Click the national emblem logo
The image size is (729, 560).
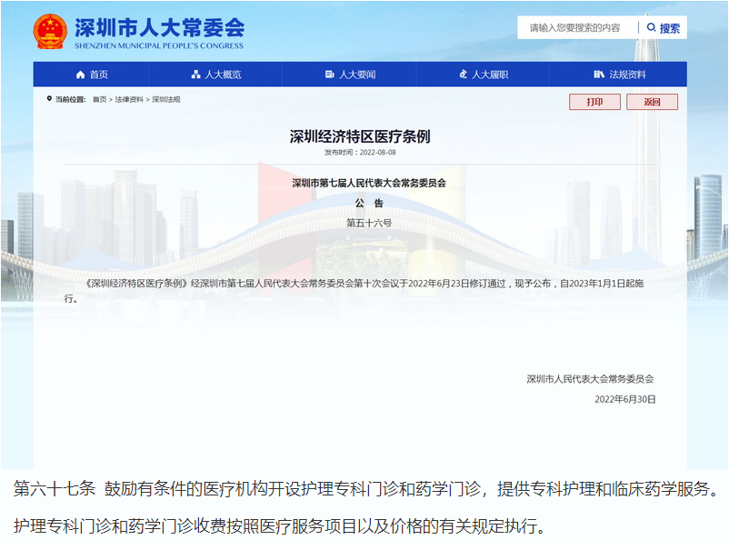click(51, 31)
